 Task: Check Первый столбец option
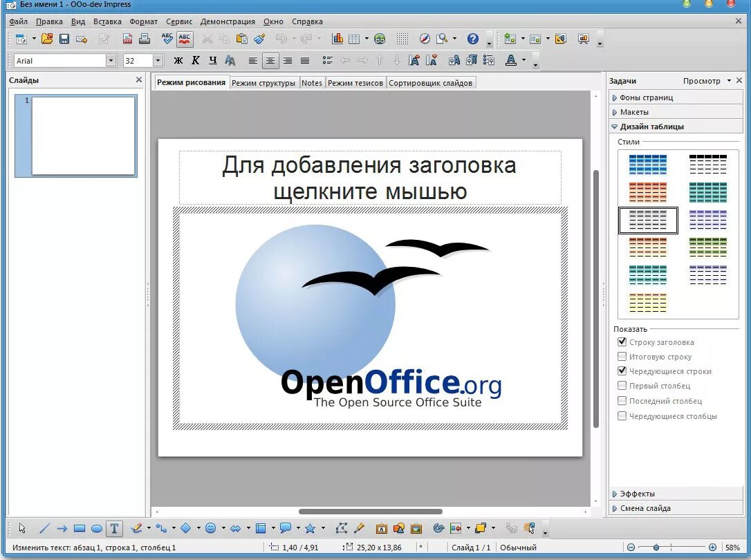(622, 385)
